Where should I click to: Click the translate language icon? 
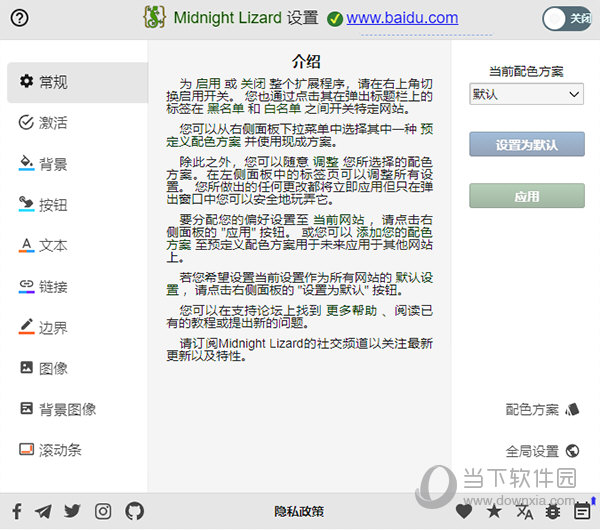(x=524, y=512)
